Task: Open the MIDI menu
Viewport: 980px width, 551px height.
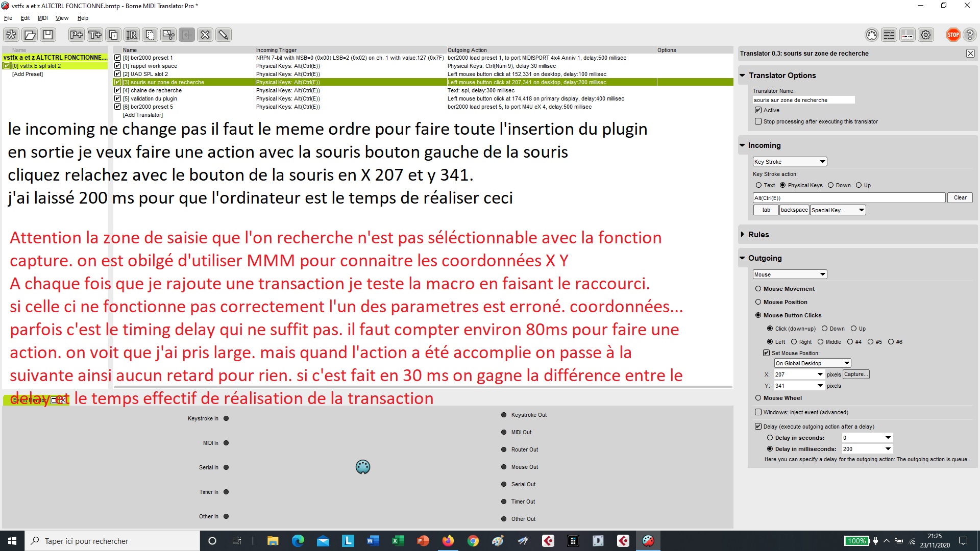Action: [x=43, y=18]
